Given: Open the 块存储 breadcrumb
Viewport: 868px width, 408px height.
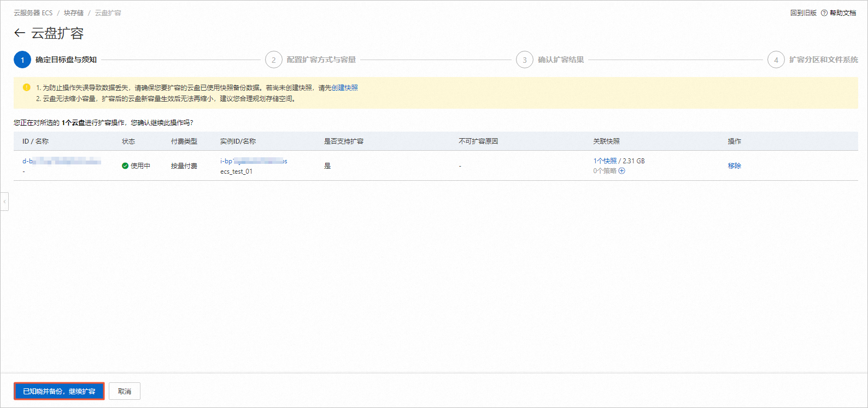Looking at the screenshot, I should tap(74, 13).
